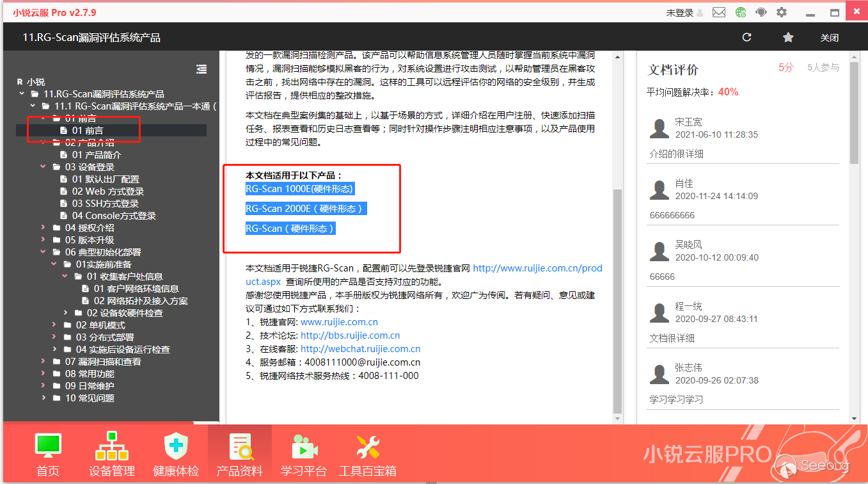The height and width of the screenshot is (484, 868).
Task: Click the highlighted RG-Scan 2000E text
Action: 306,209
